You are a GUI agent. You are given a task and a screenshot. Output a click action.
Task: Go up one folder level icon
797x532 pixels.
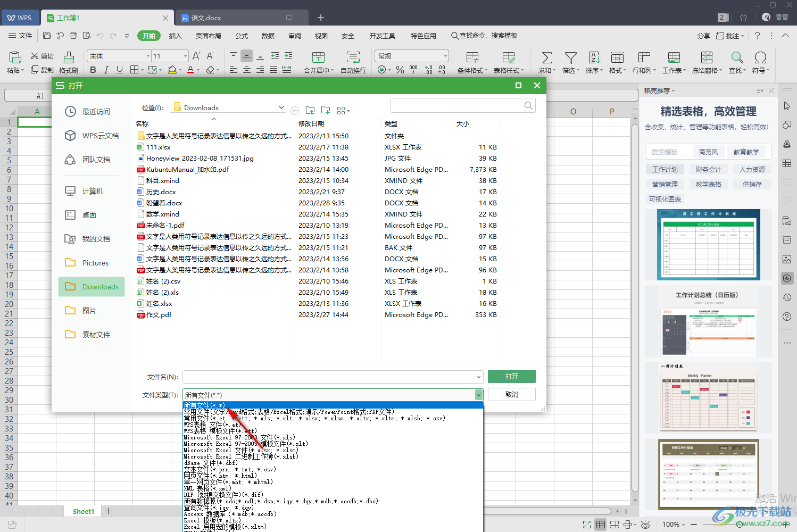pos(310,111)
